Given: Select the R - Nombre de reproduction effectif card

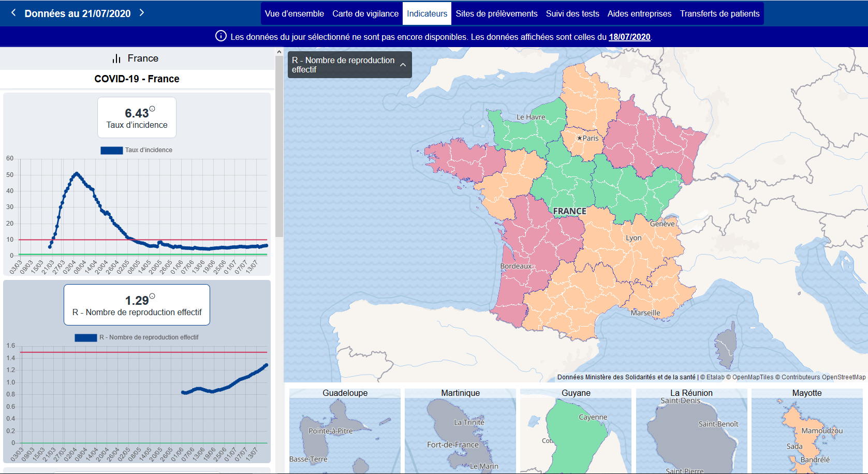Looking at the screenshot, I should (x=137, y=305).
